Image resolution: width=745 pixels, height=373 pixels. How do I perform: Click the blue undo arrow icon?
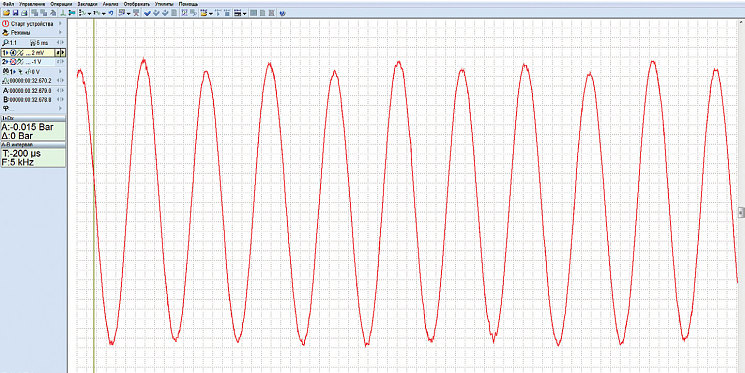click(x=111, y=13)
